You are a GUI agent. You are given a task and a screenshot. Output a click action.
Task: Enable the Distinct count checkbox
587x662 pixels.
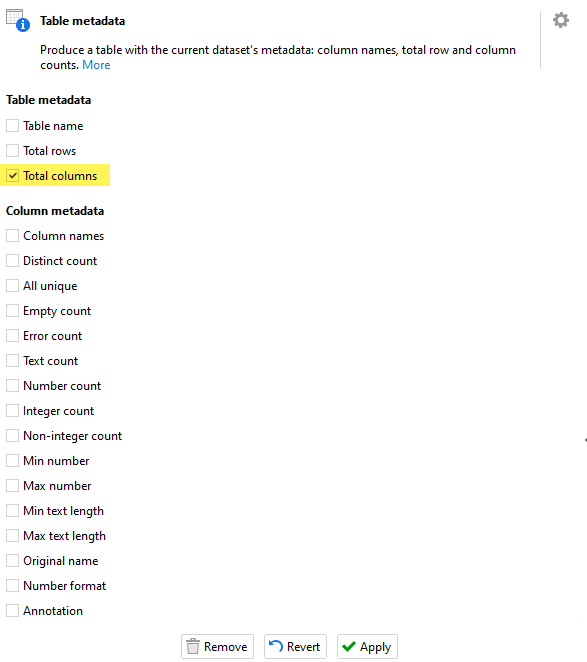(12, 260)
